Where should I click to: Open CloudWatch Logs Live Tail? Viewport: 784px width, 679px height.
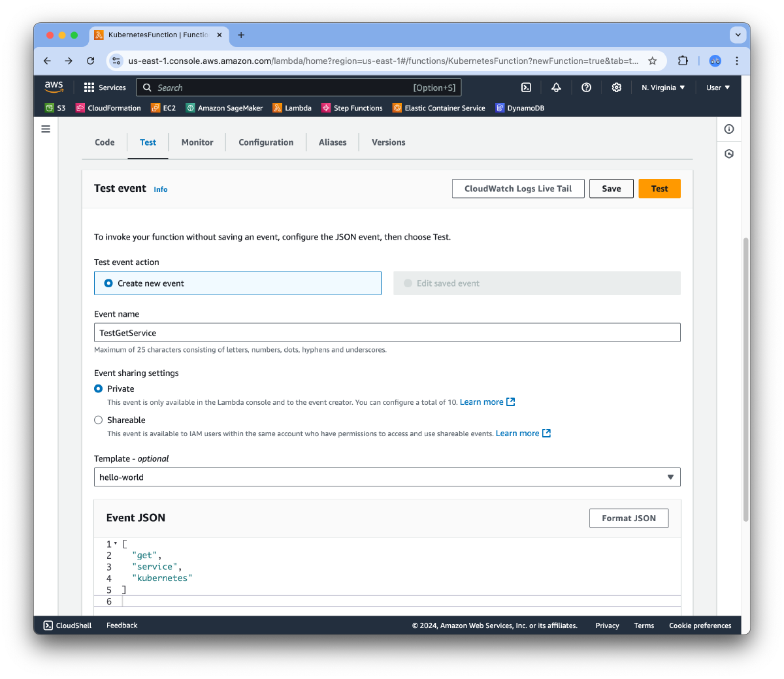pos(518,189)
